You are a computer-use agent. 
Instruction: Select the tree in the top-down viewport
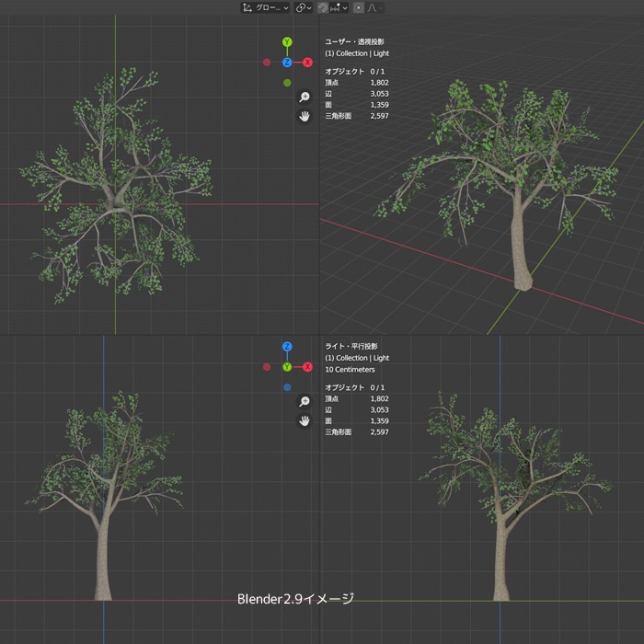point(115,186)
